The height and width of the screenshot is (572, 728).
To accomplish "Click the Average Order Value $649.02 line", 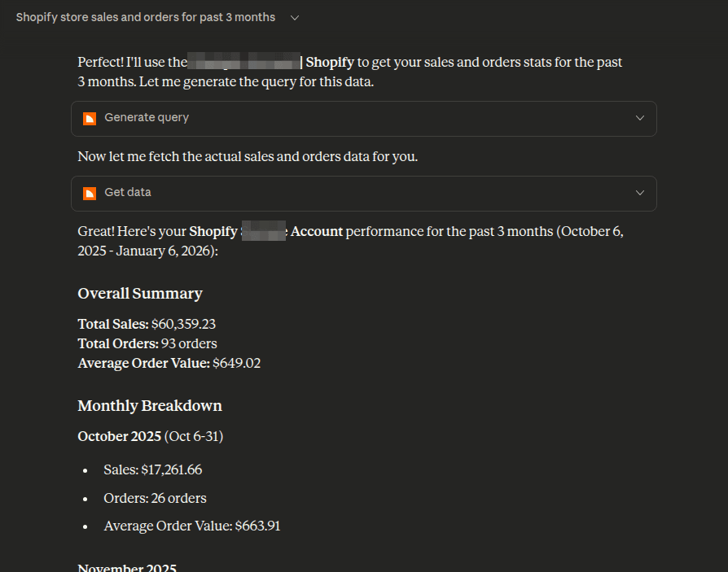I will (x=169, y=363).
